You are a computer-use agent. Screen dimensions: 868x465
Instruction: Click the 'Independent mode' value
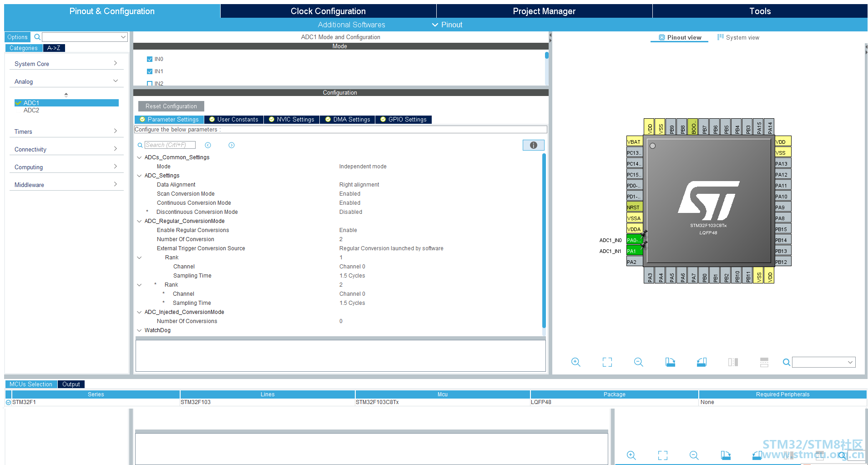[363, 167]
